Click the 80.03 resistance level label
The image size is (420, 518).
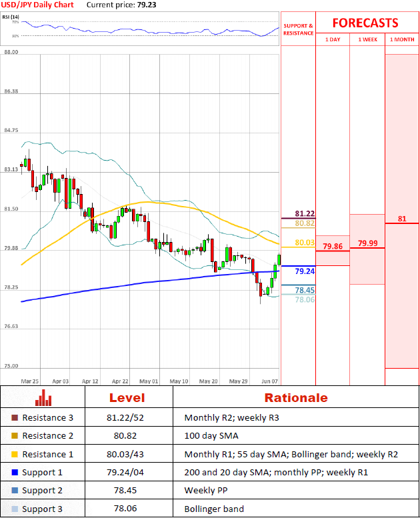305,243
